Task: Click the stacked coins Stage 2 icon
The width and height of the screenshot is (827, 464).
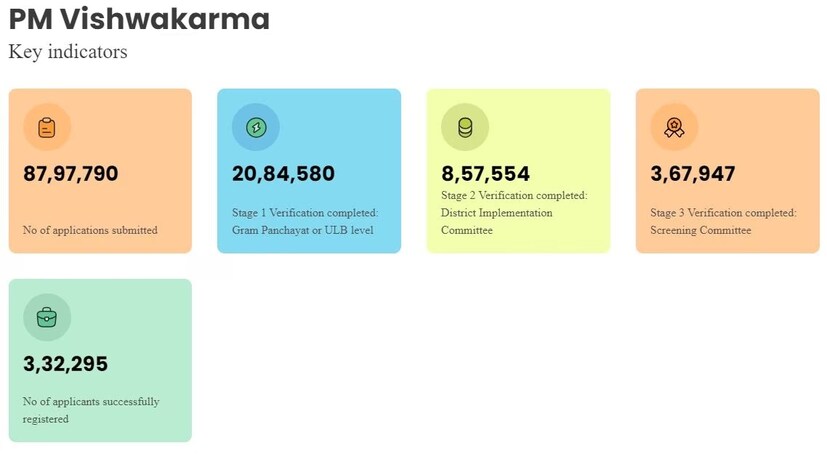Action: (465, 127)
